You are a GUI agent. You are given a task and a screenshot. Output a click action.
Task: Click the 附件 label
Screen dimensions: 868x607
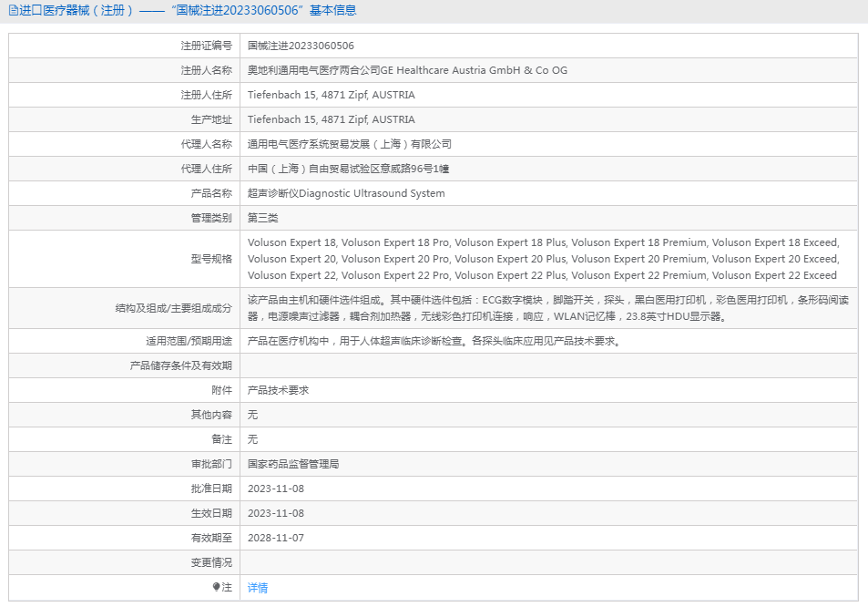(x=222, y=390)
